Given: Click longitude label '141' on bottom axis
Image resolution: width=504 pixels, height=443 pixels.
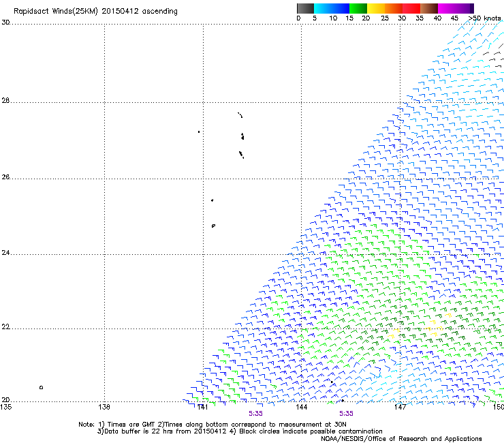Looking at the screenshot, I should pyautogui.click(x=202, y=408).
